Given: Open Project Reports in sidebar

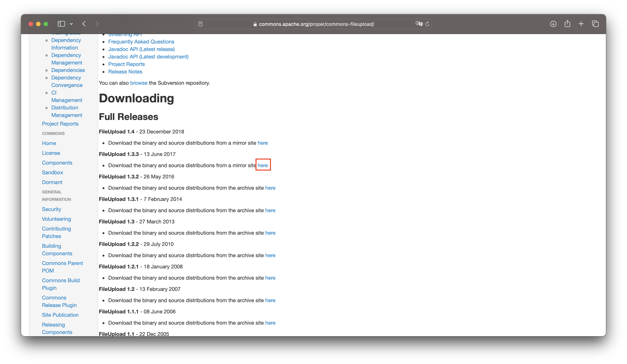Looking at the screenshot, I should tap(60, 124).
